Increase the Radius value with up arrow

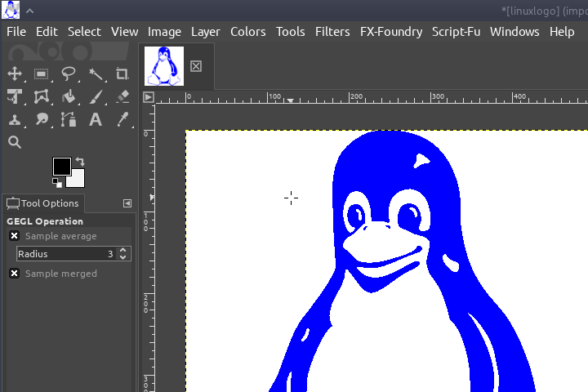tap(123, 250)
